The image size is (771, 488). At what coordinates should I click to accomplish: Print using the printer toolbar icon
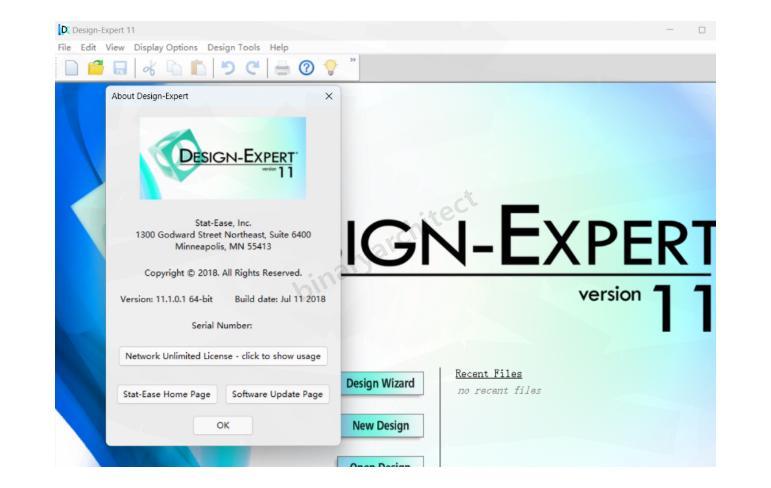click(x=282, y=68)
